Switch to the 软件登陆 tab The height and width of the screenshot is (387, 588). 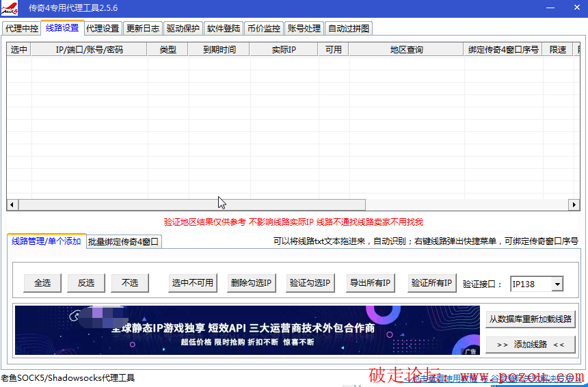pos(224,29)
